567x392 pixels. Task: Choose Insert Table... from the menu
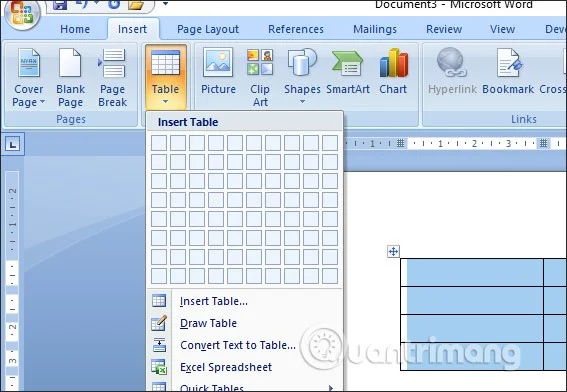214,301
